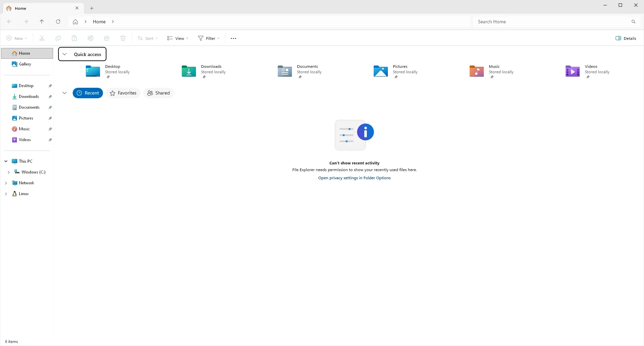Viewport: 644px width, 346px height.
Task: Refresh the Home view
Action: coord(58,22)
